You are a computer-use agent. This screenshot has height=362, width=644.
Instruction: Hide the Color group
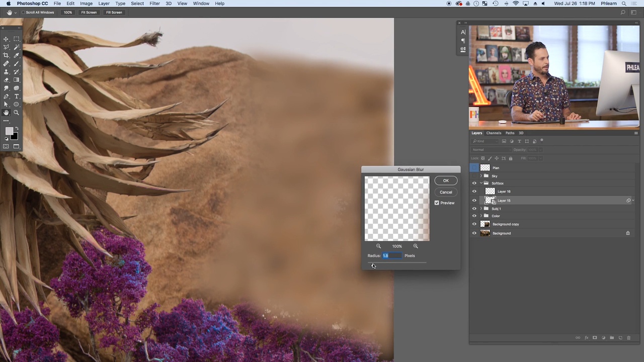(x=474, y=216)
